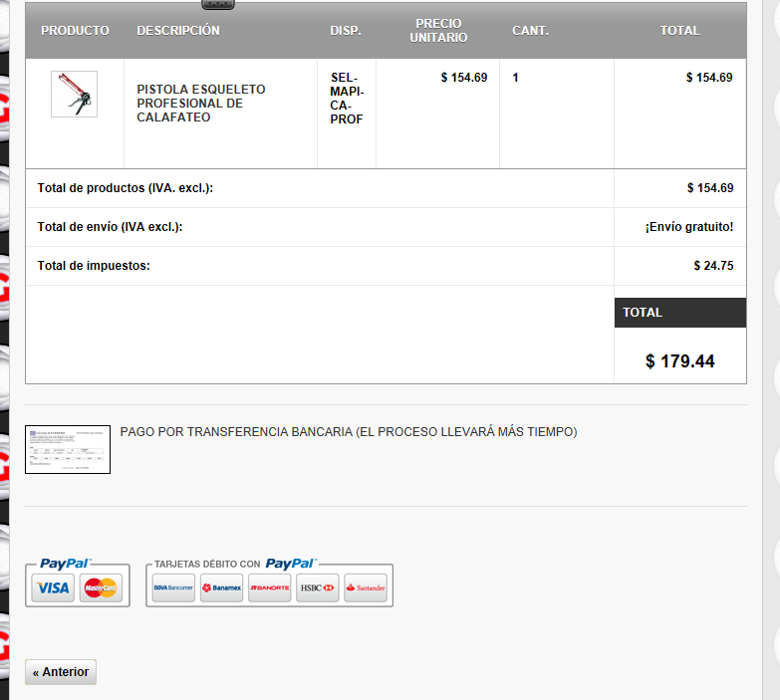This screenshot has height=700, width=780.
Task: Pick HSBC debit card icon
Action: click(x=318, y=587)
